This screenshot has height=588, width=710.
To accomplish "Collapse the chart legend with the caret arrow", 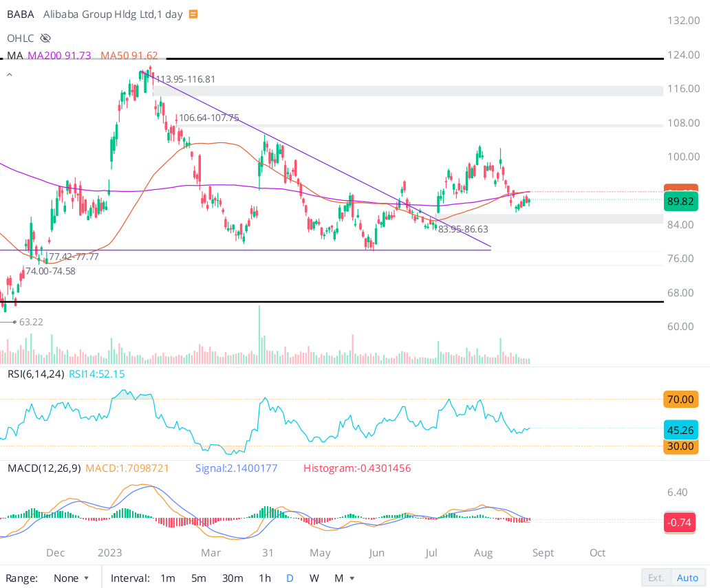I will (x=9, y=74).
